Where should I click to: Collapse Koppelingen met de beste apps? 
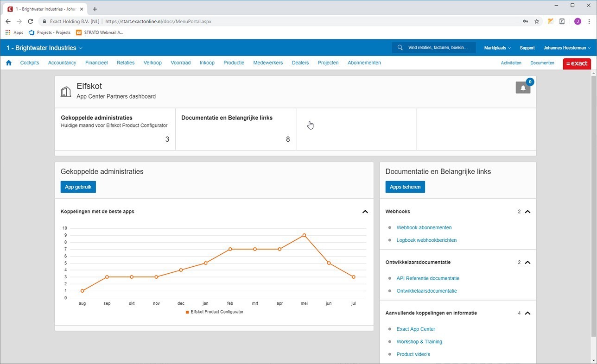pyautogui.click(x=365, y=212)
